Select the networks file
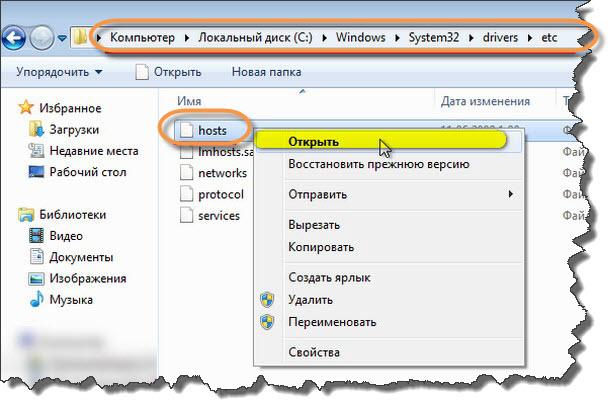Image resolution: width=614 pixels, height=416 pixels. (222, 173)
